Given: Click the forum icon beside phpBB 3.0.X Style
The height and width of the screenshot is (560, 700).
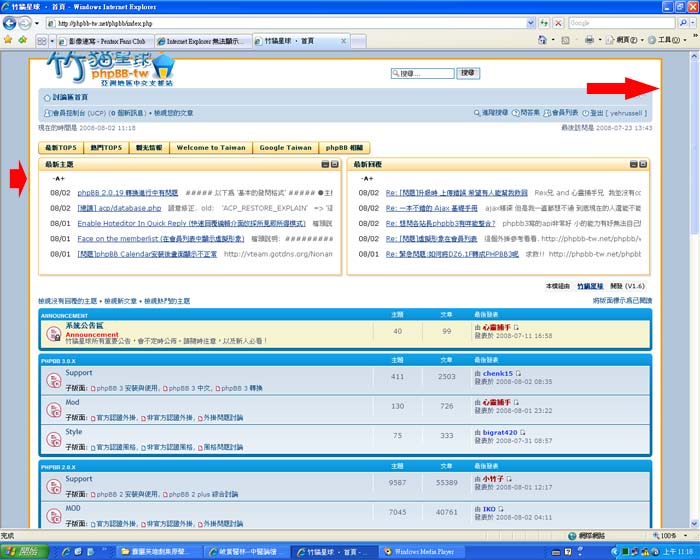Looking at the screenshot, I should 54,439.
